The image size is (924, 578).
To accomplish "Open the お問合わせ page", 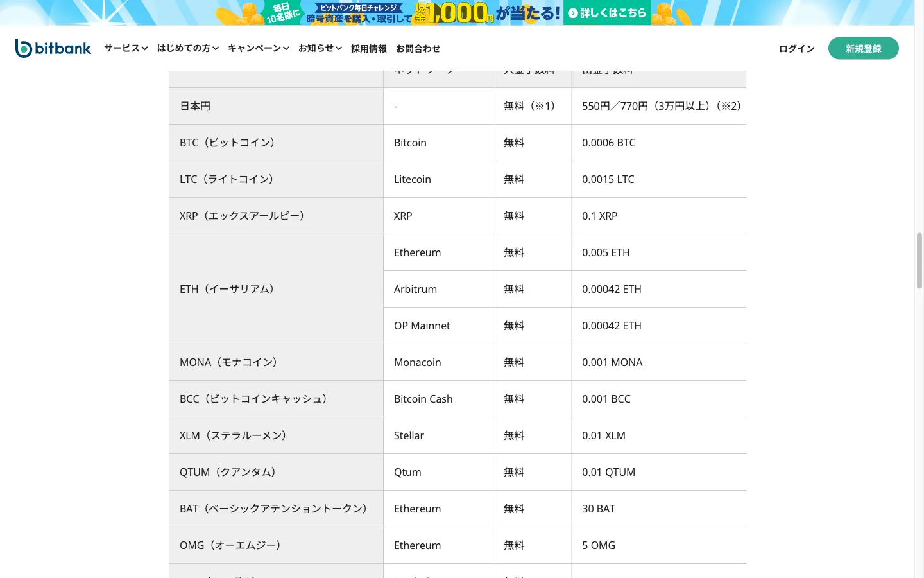I will (418, 49).
